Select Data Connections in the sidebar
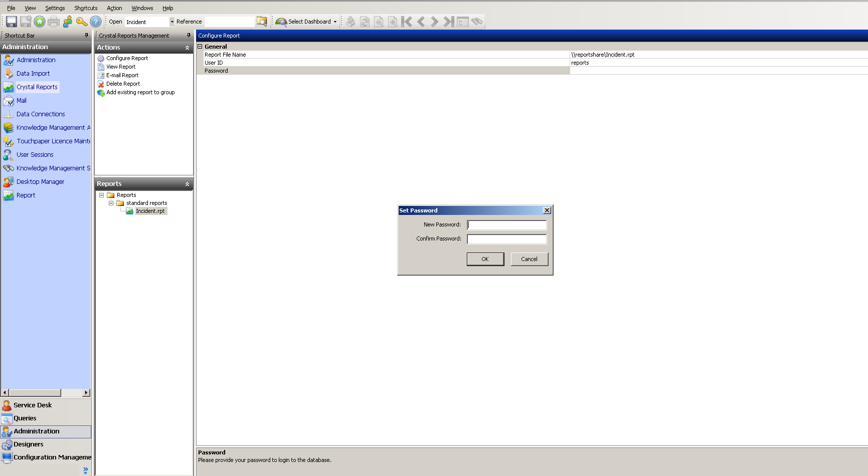The width and height of the screenshot is (868, 476). click(x=40, y=114)
